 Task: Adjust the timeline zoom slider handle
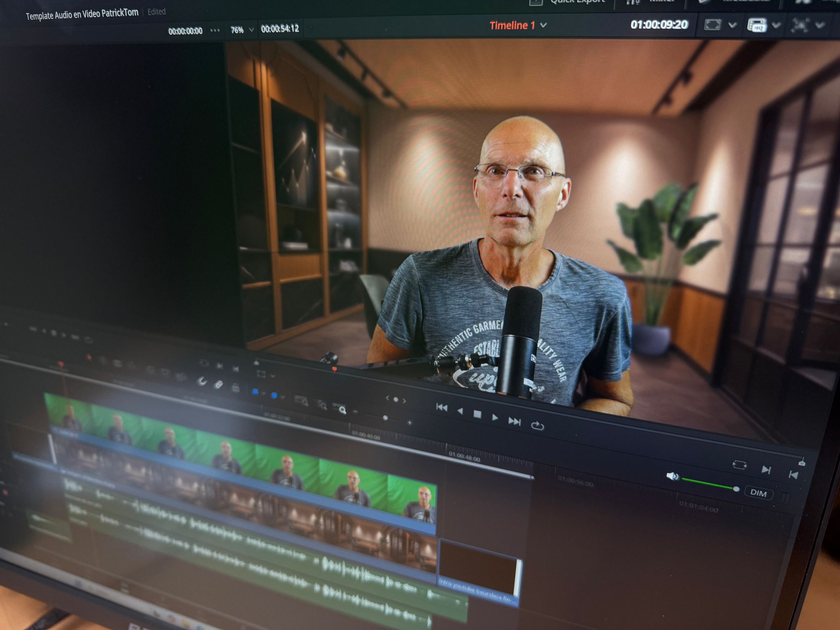(385, 418)
